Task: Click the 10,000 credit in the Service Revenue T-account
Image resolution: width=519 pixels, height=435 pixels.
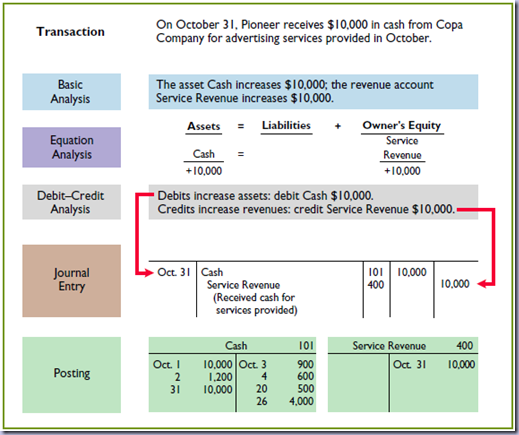Action: [x=461, y=364]
